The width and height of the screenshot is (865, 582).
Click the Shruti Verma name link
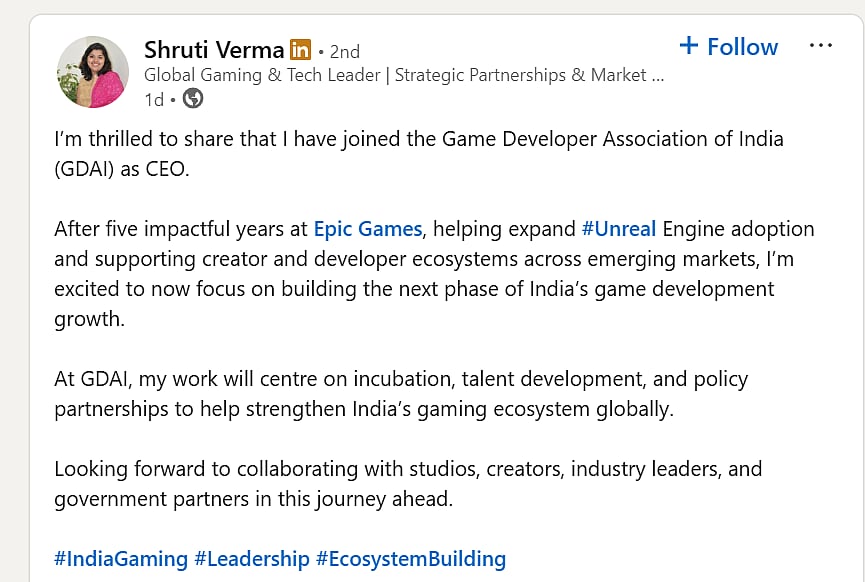pyautogui.click(x=214, y=49)
